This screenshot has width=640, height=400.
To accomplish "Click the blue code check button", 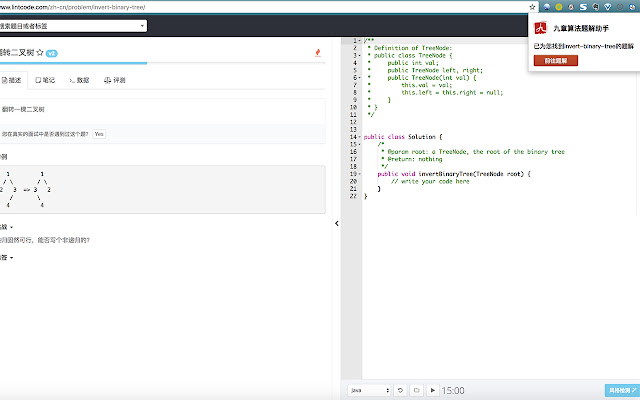I will click(x=621, y=390).
